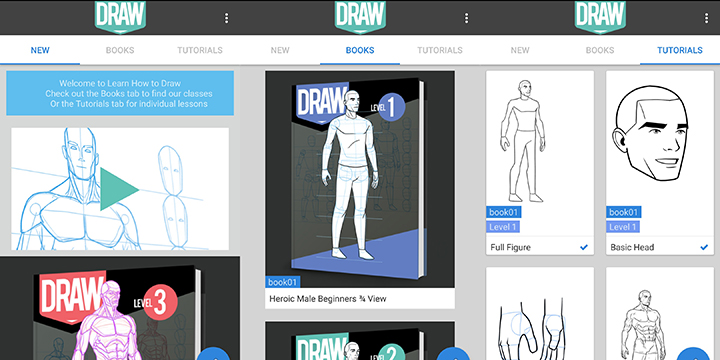Screen dimensions: 720x360
Task: Open the DRAW Level 2 book cover
Action: (x=360, y=341)
